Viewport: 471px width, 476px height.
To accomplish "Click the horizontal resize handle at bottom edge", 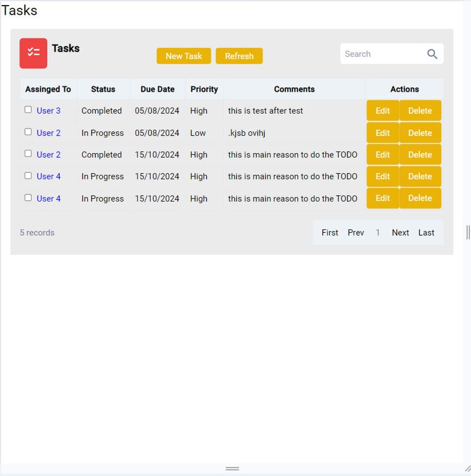I will click(232, 469).
